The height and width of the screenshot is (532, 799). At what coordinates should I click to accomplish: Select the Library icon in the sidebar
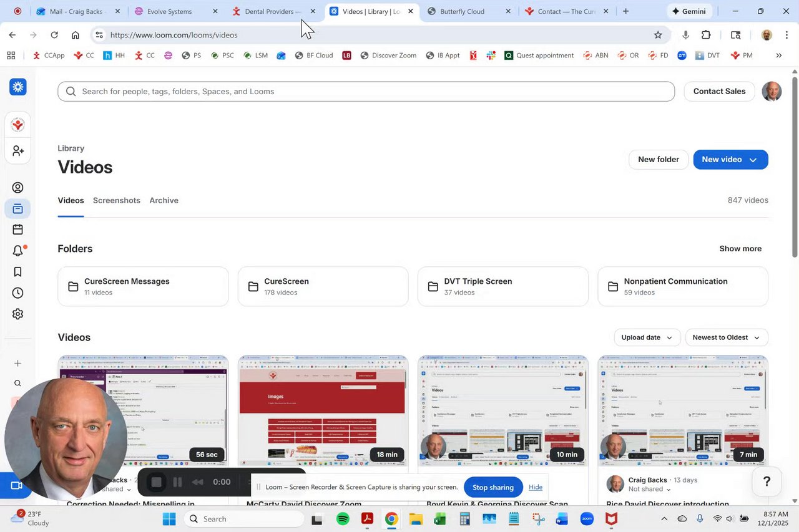[17, 208]
